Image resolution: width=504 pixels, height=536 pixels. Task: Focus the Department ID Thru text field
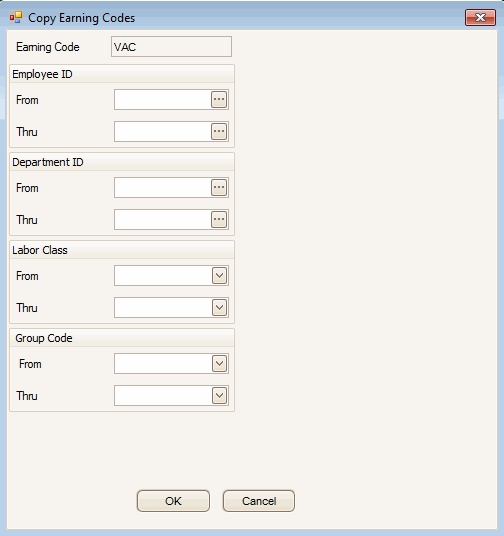tap(163, 219)
